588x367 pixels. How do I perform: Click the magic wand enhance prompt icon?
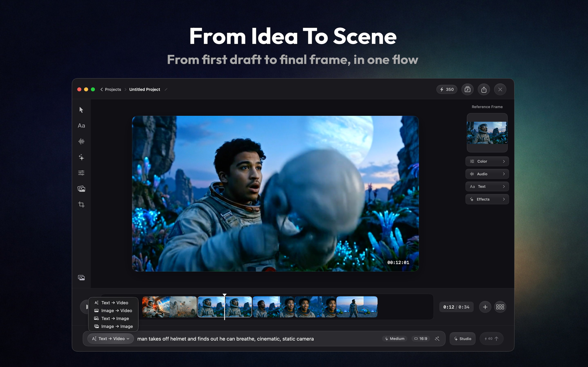[x=437, y=339]
